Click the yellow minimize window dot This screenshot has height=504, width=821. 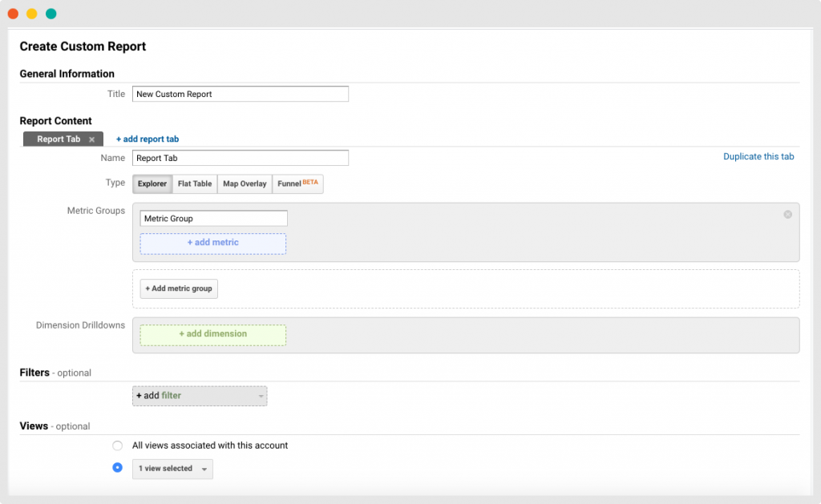[32, 14]
